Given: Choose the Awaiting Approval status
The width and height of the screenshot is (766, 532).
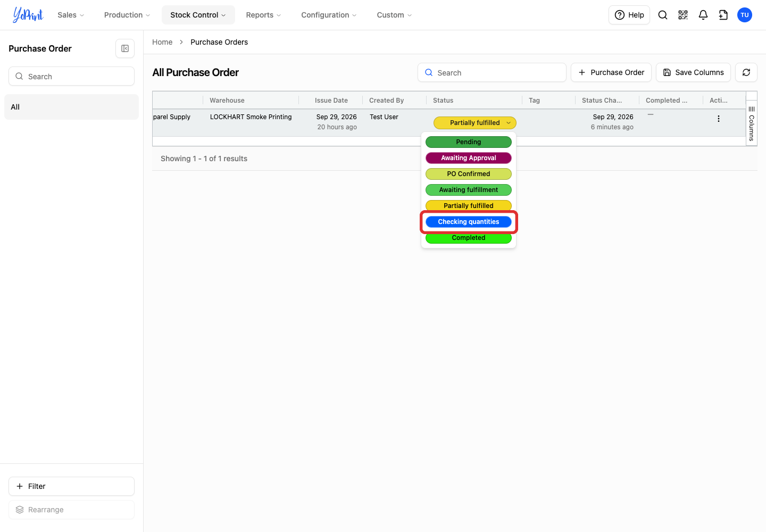Looking at the screenshot, I should 469,158.
